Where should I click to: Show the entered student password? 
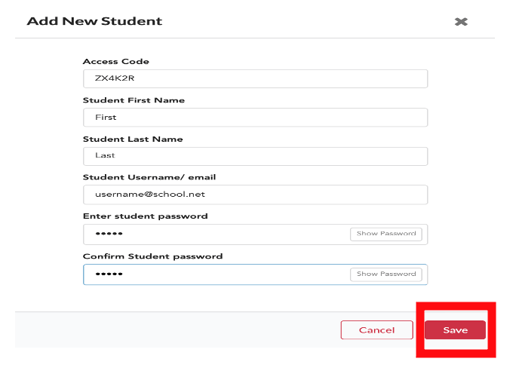tap(386, 234)
